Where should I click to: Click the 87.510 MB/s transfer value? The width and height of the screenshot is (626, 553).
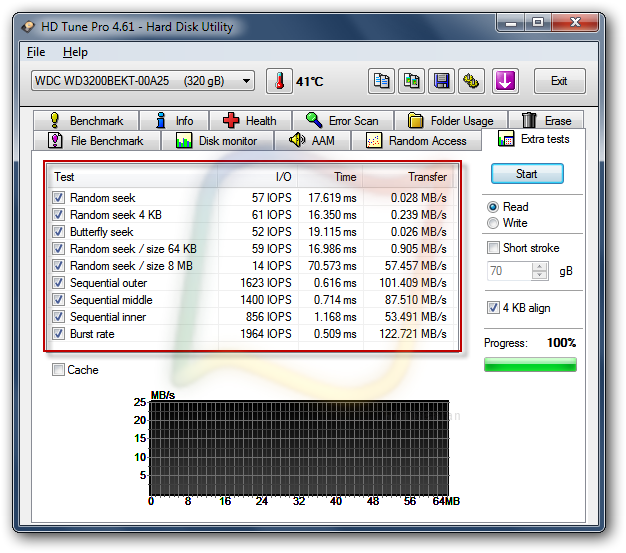point(415,299)
